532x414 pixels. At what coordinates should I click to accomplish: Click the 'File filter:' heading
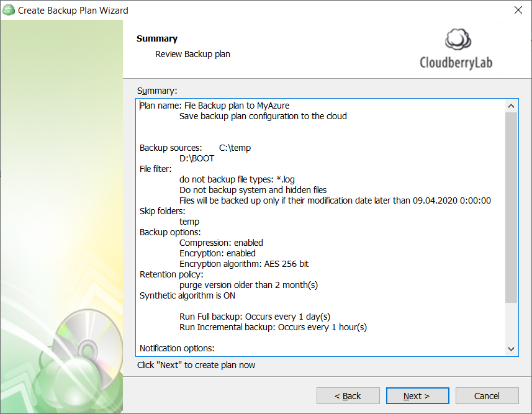tap(155, 169)
